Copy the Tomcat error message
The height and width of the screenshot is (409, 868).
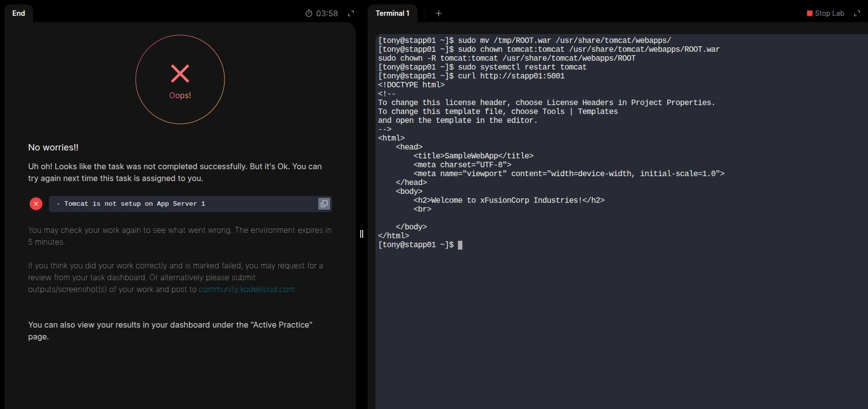pyautogui.click(x=324, y=204)
